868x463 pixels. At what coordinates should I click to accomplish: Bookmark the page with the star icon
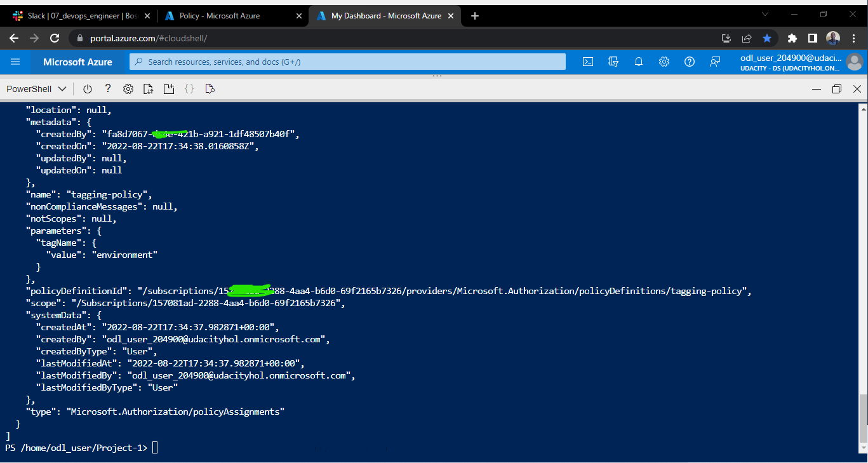767,38
